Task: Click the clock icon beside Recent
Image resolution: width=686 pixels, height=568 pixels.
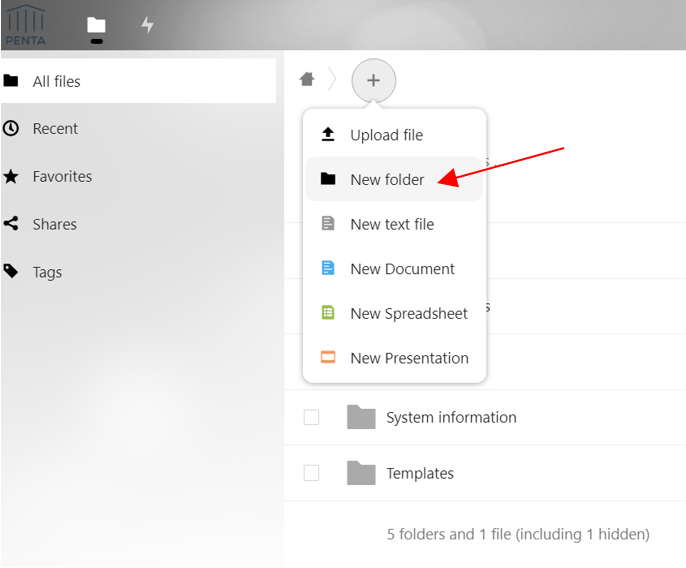Action: point(11,128)
